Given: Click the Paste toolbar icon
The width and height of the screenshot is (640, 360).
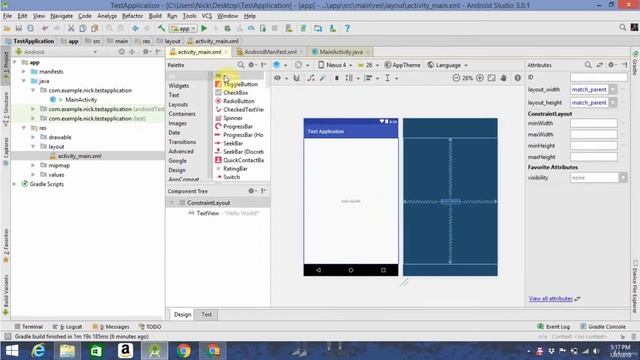Looking at the screenshot, I should click(x=95, y=28).
